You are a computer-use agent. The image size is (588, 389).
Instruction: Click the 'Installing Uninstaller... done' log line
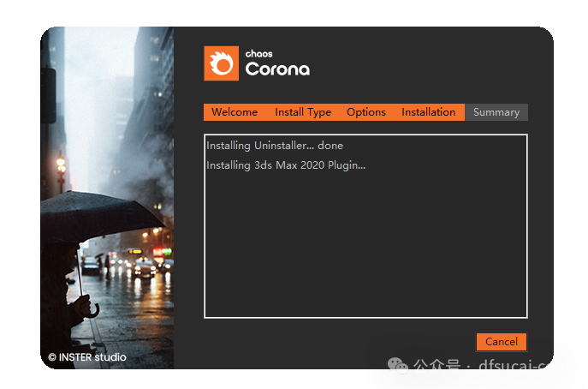275,146
